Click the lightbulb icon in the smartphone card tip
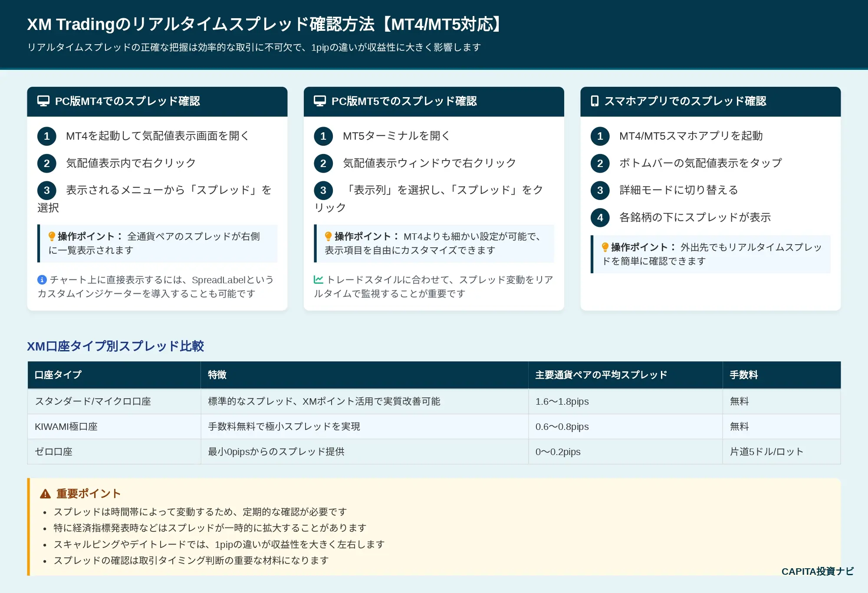Screen dimensions: 868x593 click(605, 247)
